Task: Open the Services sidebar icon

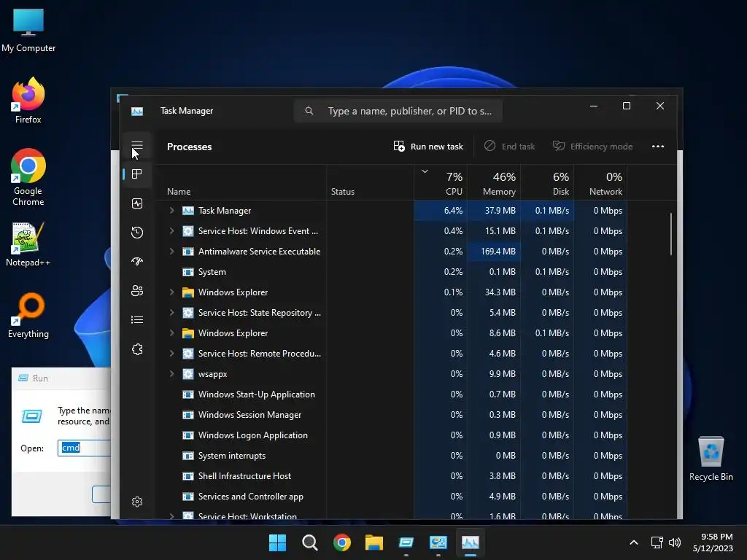Action: 136,349
